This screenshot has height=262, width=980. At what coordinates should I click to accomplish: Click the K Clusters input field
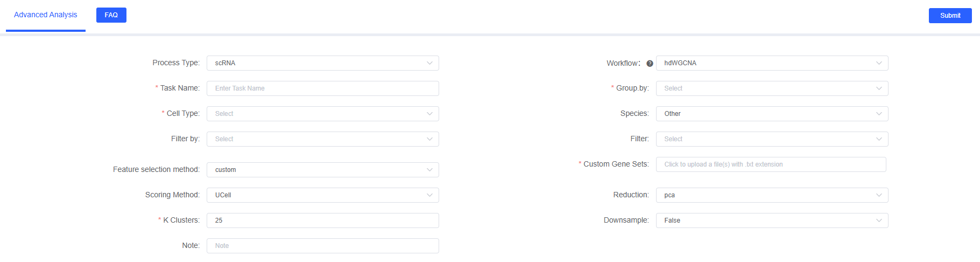point(322,220)
